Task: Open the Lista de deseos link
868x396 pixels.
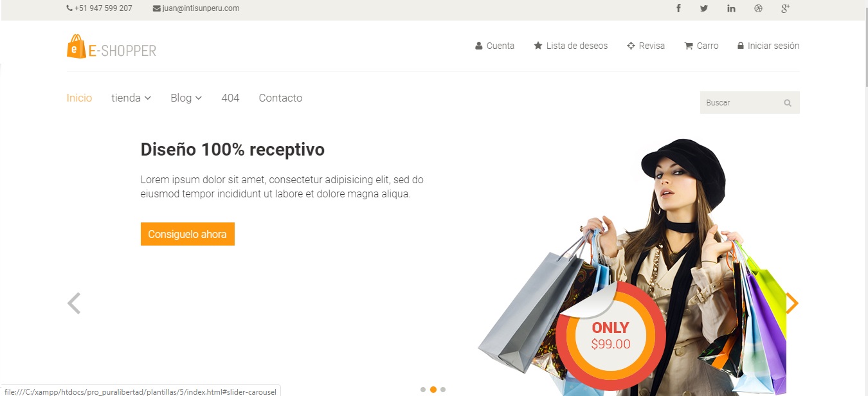Action: click(570, 46)
